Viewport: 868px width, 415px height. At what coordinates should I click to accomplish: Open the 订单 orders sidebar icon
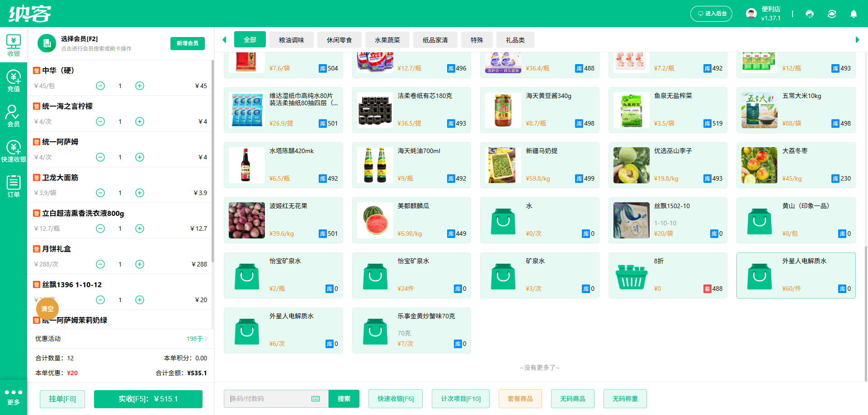[x=14, y=187]
